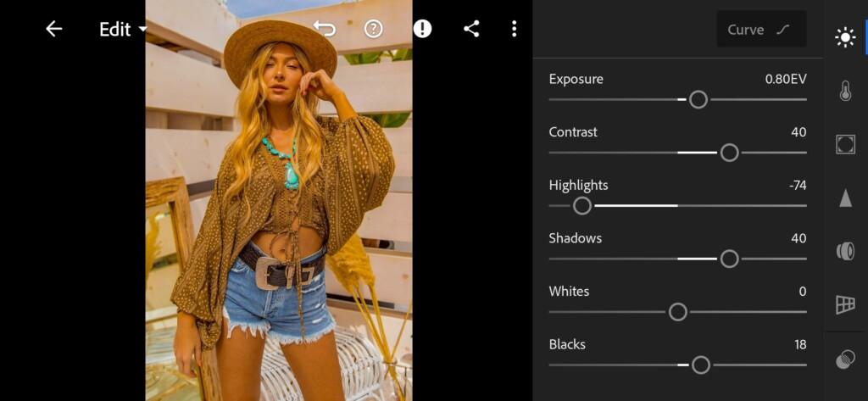The height and width of the screenshot is (401, 868).
Task: Share the edited photo
Action: [x=471, y=29]
